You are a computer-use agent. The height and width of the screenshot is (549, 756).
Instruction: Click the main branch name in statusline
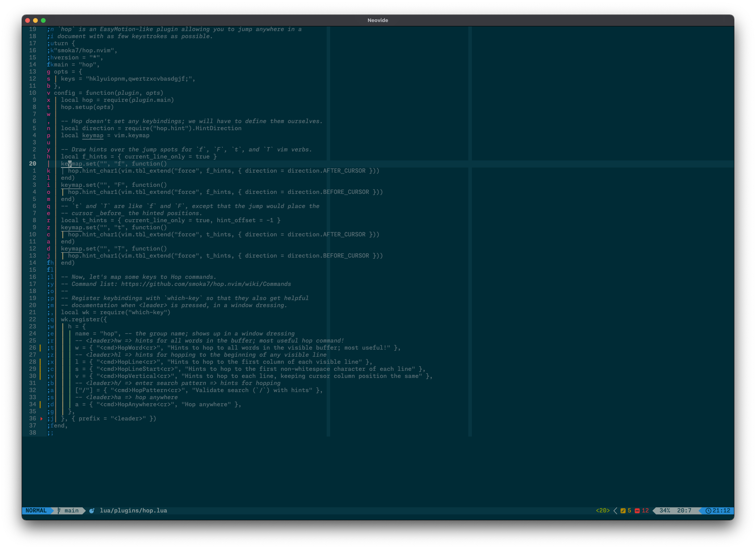(71, 510)
